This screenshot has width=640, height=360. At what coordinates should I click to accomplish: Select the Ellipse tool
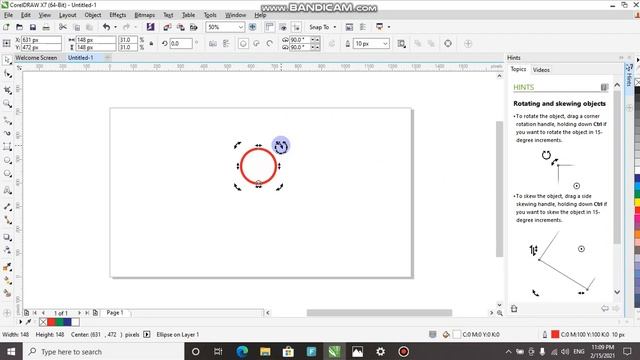pyautogui.click(x=7, y=160)
